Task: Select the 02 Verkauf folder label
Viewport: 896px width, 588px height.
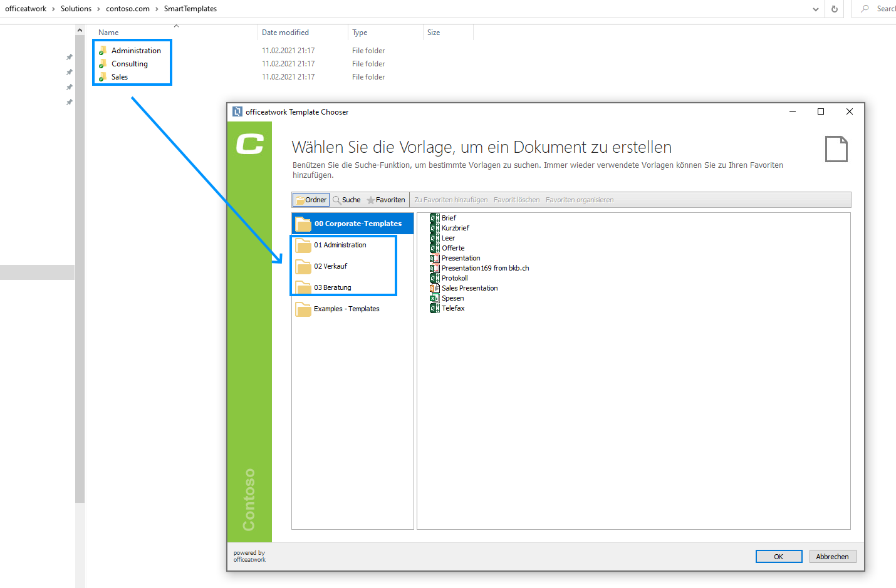Action: (331, 266)
